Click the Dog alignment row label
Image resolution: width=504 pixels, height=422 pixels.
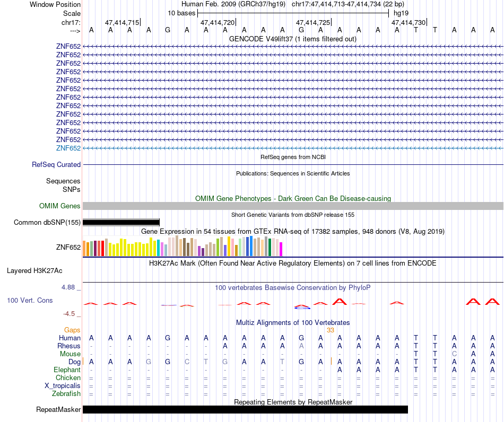74,362
